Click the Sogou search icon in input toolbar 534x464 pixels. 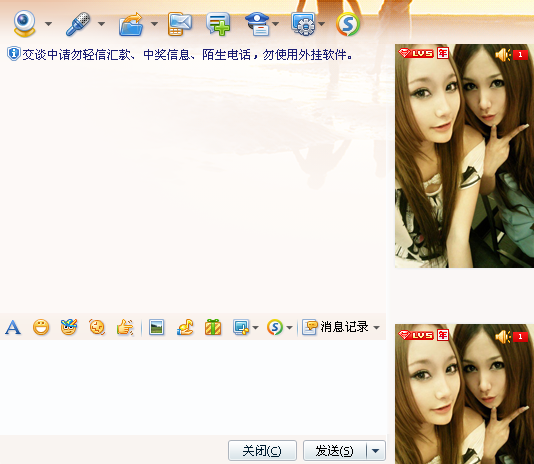275,327
